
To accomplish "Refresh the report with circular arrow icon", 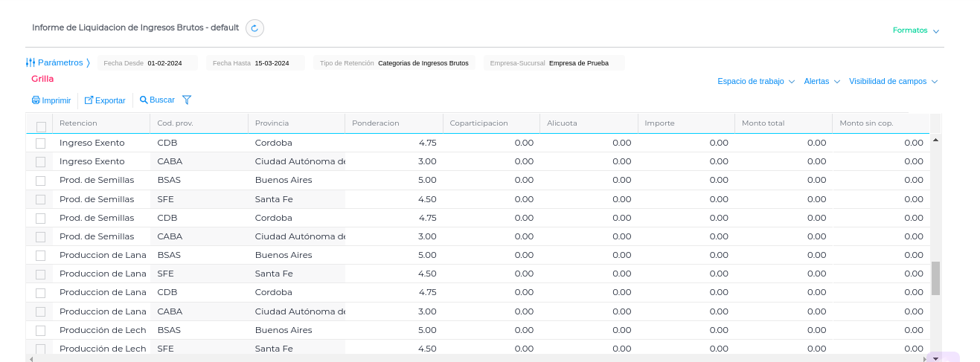I will pyautogui.click(x=254, y=28).
